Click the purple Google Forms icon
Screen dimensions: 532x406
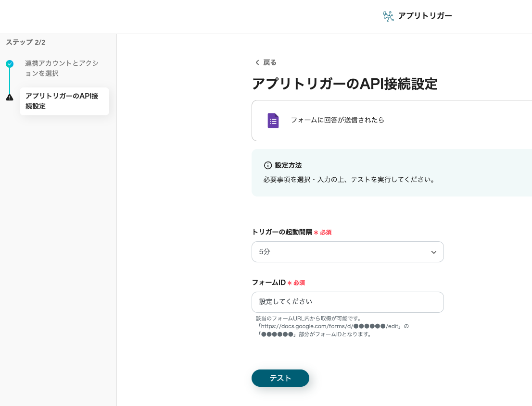[273, 121]
